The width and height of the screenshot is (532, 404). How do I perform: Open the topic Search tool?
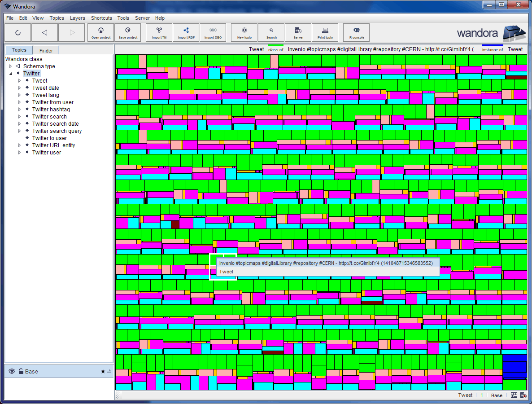pyautogui.click(x=271, y=32)
